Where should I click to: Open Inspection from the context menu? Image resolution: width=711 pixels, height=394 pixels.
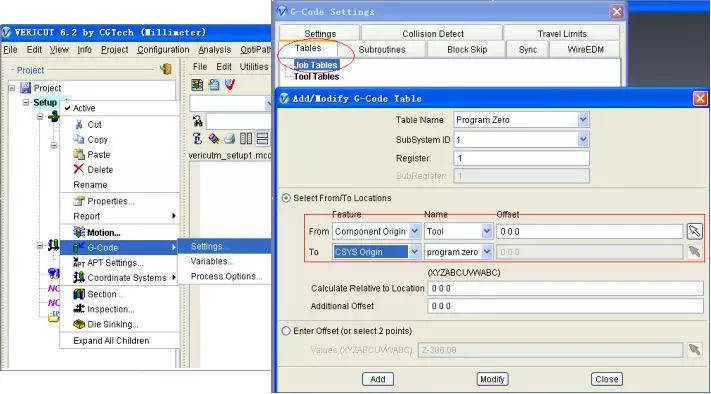pyautogui.click(x=110, y=309)
